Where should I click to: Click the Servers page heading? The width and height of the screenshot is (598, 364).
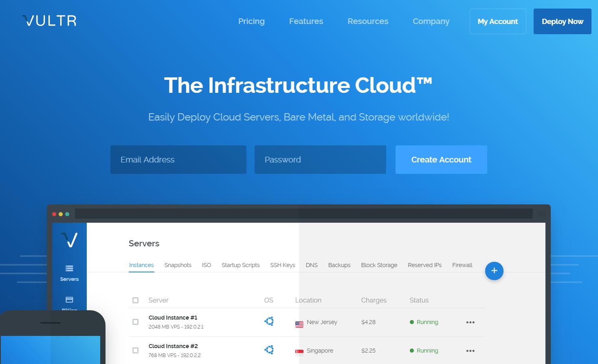[144, 243]
